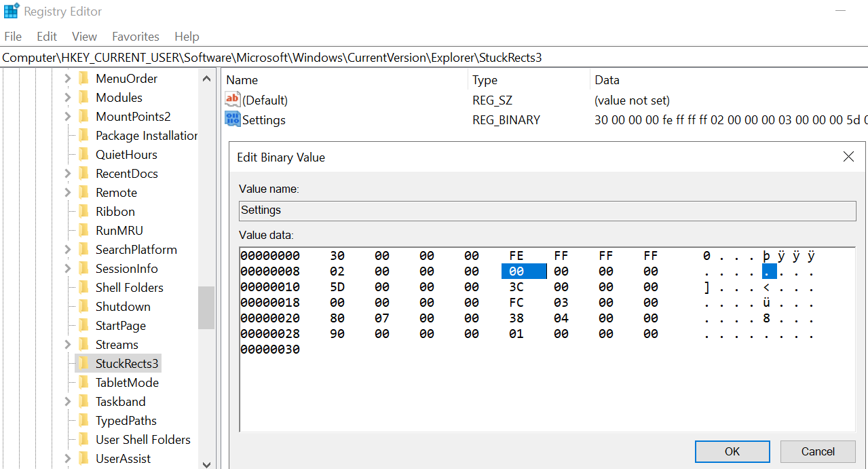Expand the Streams tree node

(x=67, y=345)
